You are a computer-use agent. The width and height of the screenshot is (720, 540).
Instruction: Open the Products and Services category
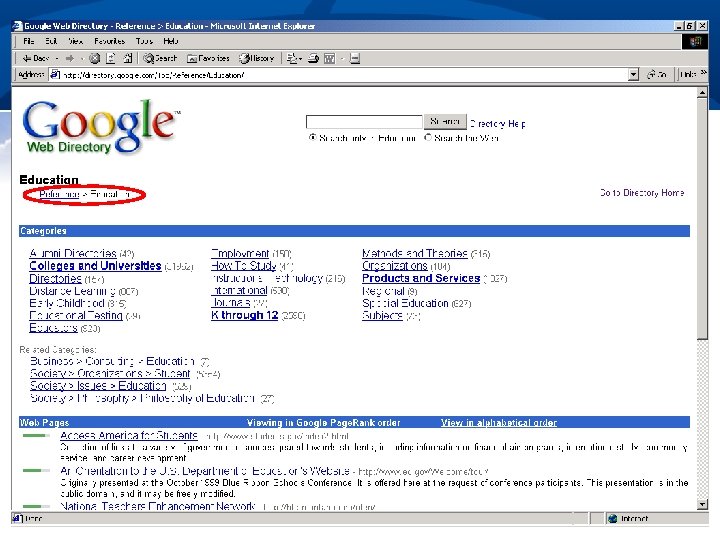[x=421, y=278]
